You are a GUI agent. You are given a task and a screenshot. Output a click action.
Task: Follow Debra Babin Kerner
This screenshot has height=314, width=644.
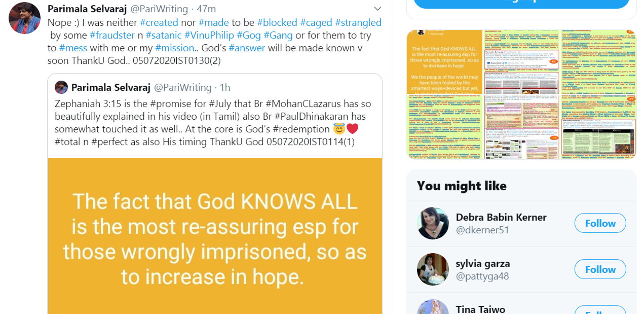pyautogui.click(x=600, y=223)
